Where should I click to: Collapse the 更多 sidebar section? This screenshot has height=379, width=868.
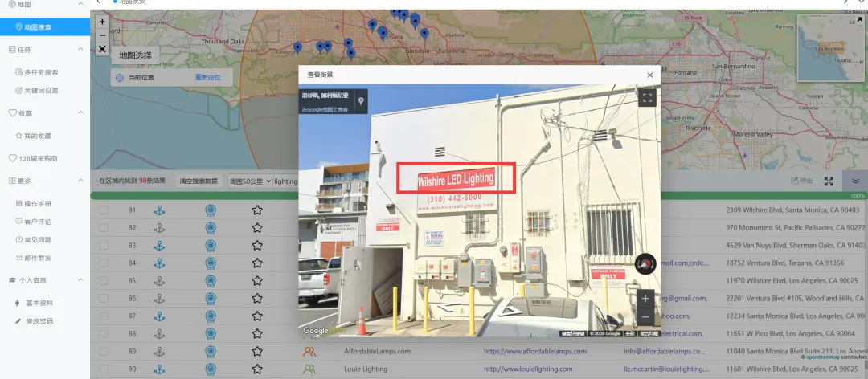80,181
